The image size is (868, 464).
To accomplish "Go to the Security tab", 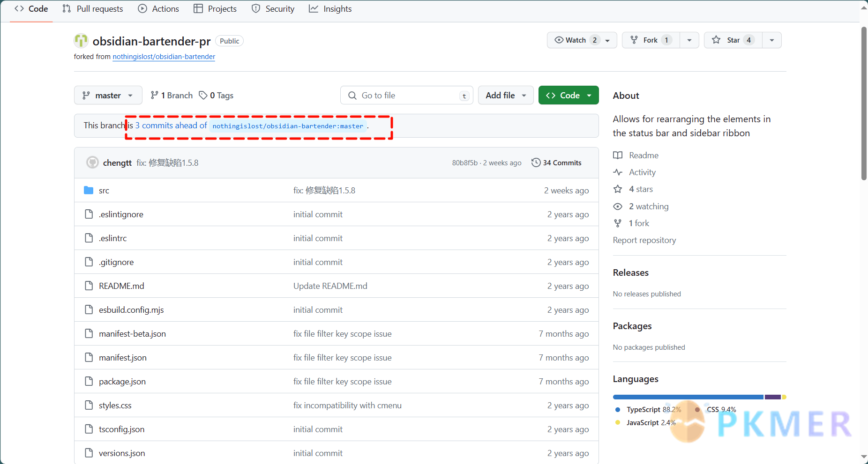I will (x=273, y=9).
